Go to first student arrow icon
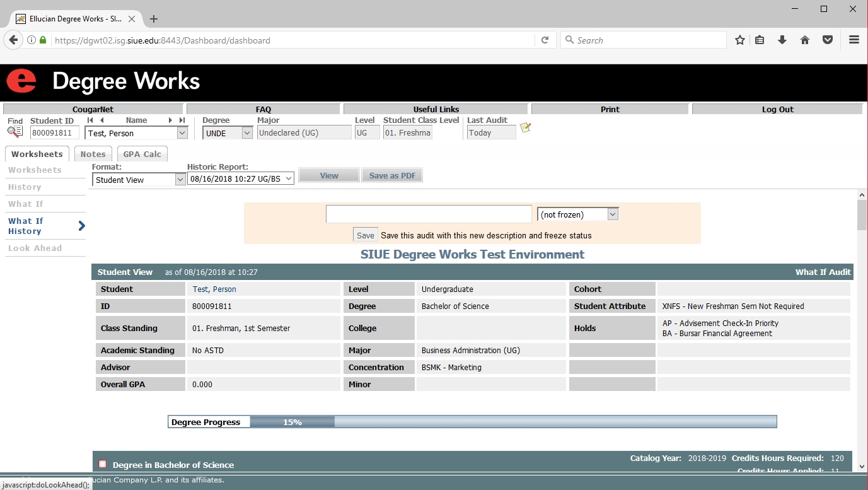Screen dimensions: 868x490 click(90, 120)
